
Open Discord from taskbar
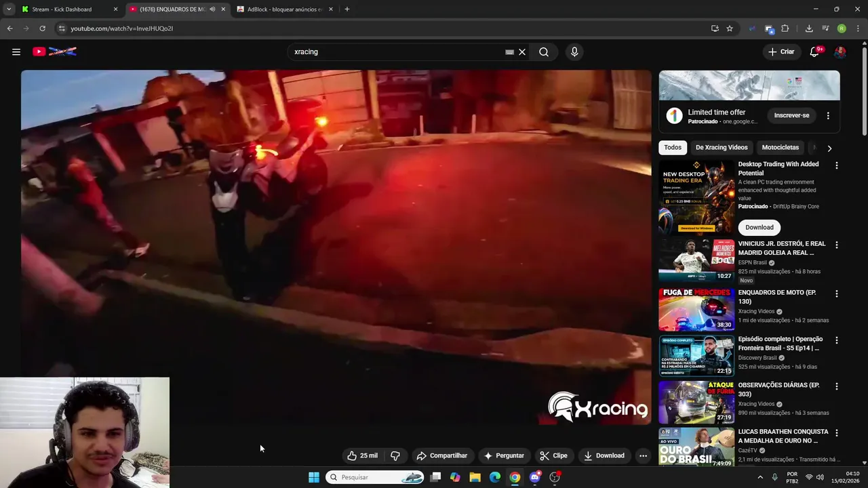535,477
